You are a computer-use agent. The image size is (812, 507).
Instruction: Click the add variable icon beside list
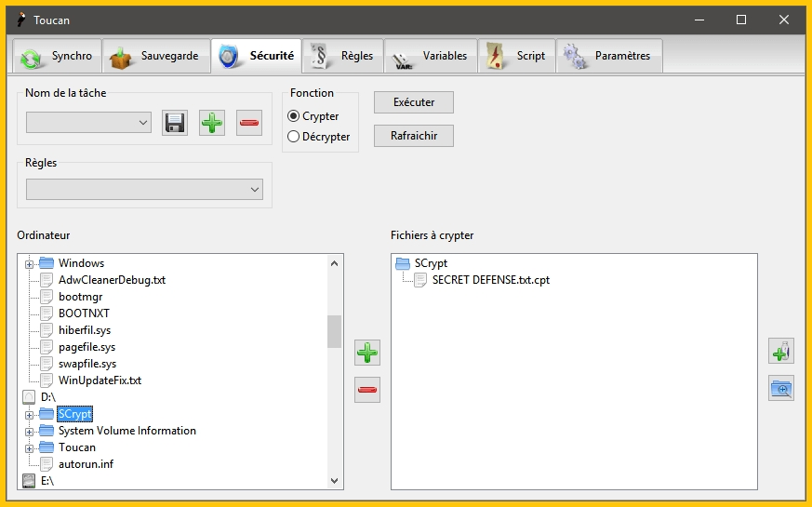pyautogui.click(x=781, y=351)
